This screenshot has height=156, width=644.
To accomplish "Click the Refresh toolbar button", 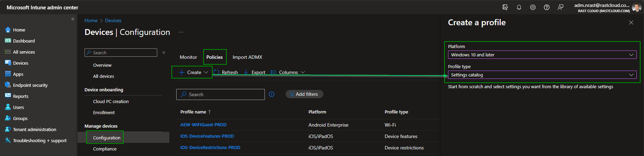I will (x=226, y=72).
